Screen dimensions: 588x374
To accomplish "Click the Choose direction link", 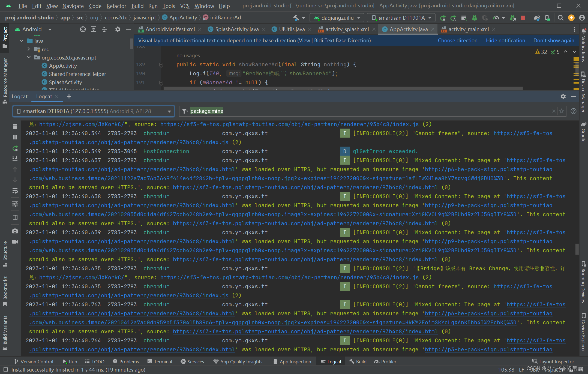I will pos(457,40).
